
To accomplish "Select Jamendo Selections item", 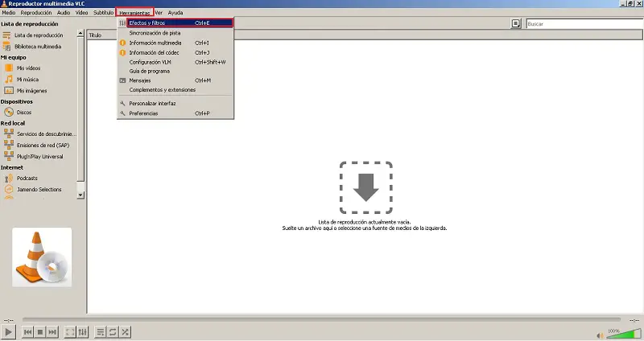I will click(x=39, y=190).
